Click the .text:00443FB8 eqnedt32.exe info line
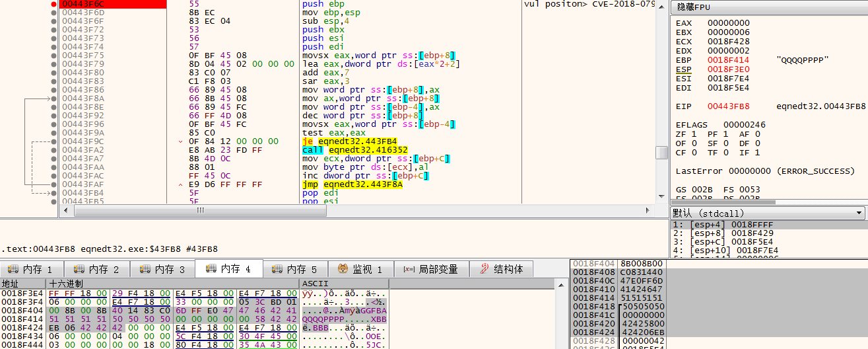 tap(109, 249)
